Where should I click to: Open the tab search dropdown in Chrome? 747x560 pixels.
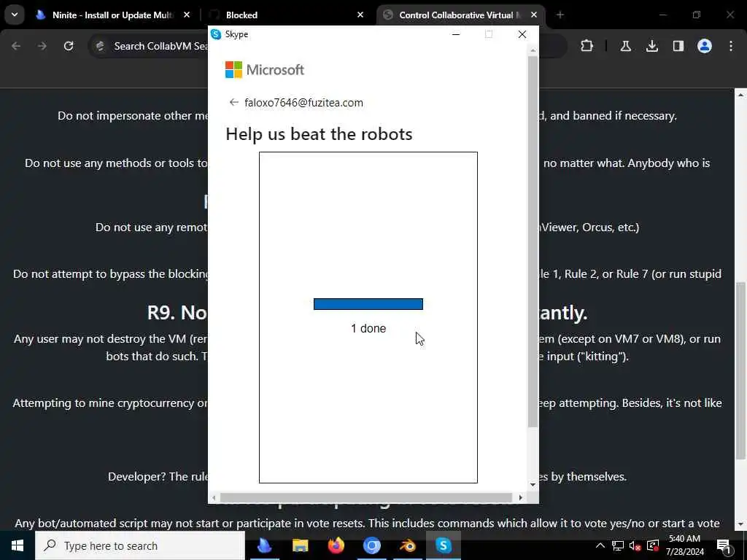coord(15,15)
